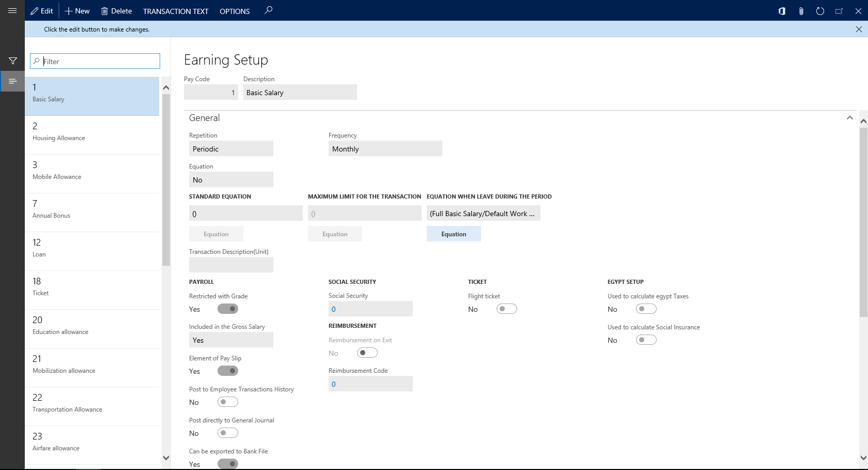Click the pay code list scrollbar thumb

(x=166, y=180)
